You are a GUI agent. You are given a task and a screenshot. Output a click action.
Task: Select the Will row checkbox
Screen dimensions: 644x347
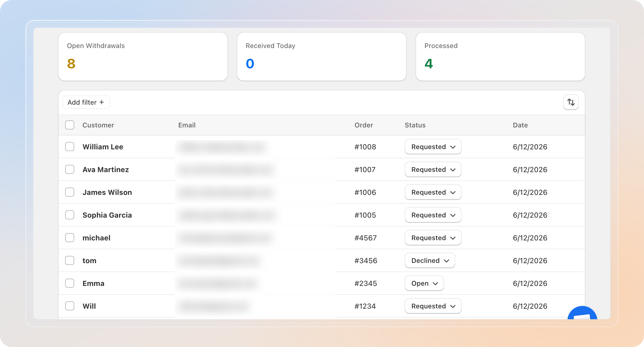coord(70,306)
